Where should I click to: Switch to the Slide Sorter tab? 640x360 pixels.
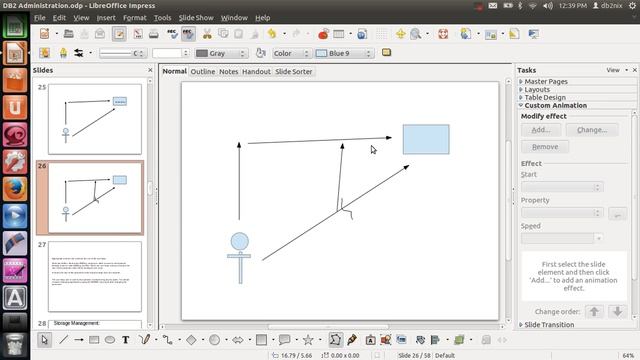(x=293, y=71)
